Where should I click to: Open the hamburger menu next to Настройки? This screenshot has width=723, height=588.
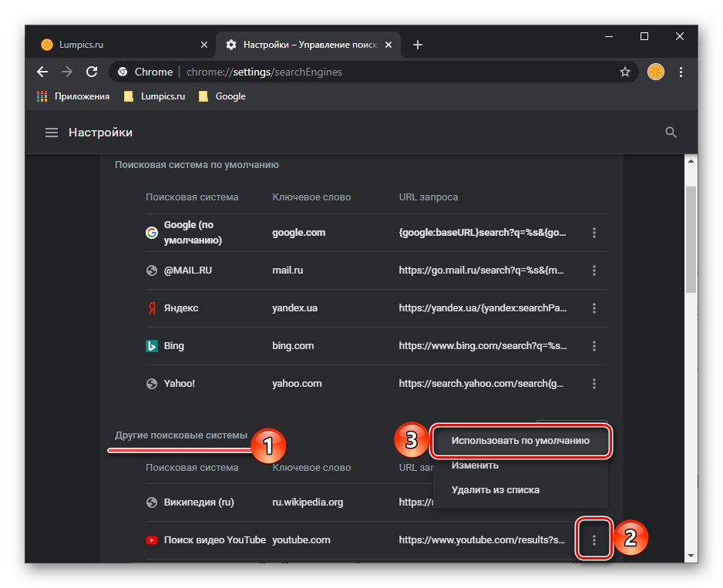pyautogui.click(x=51, y=132)
